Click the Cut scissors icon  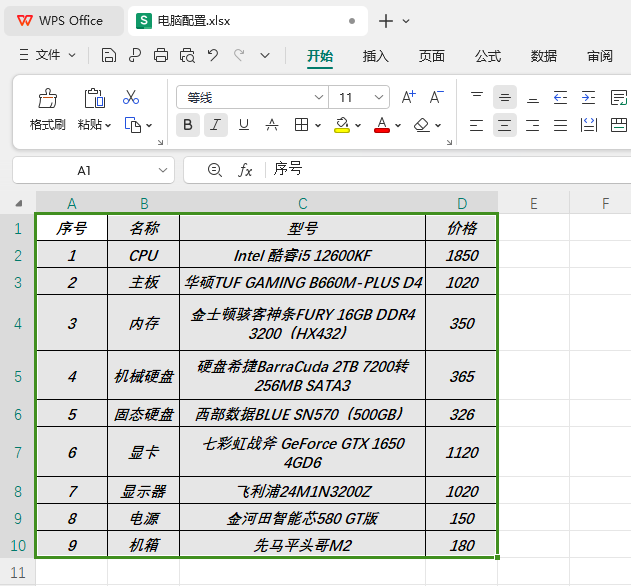click(131, 97)
